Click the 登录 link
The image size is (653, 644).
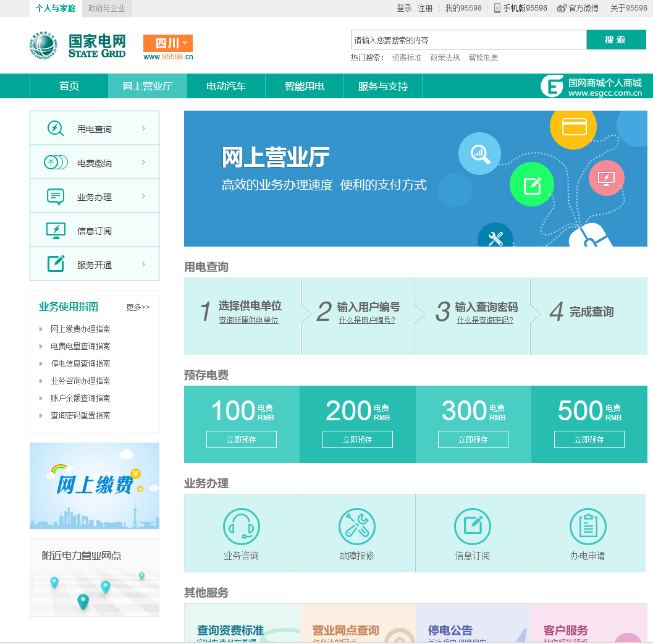pos(404,8)
